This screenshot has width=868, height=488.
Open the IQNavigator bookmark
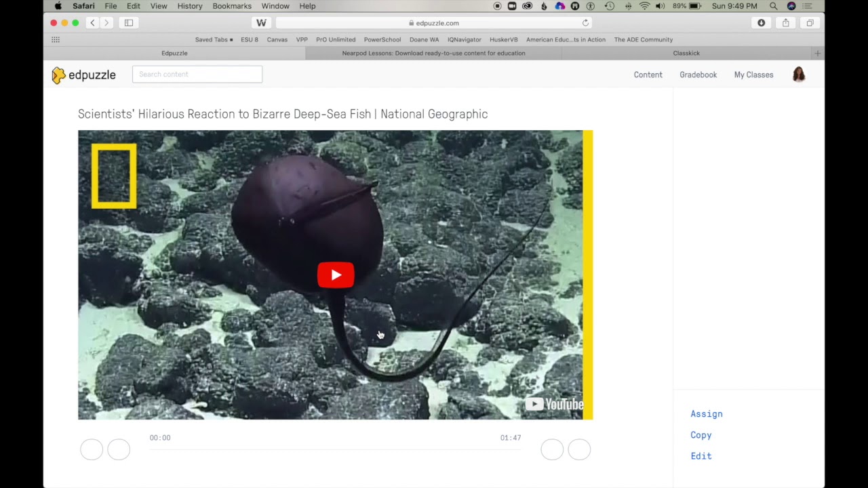pyautogui.click(x=465, y=39)
